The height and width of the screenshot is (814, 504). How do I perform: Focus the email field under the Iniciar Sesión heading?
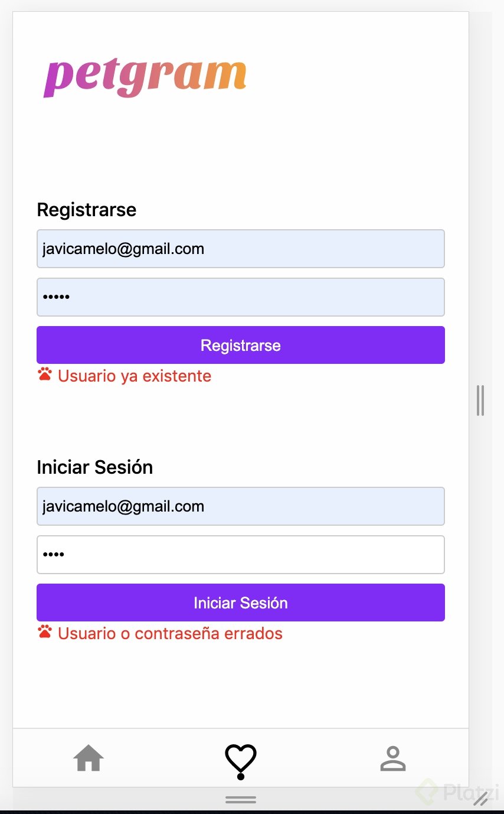pyautogui.click(x=240, y=506)
